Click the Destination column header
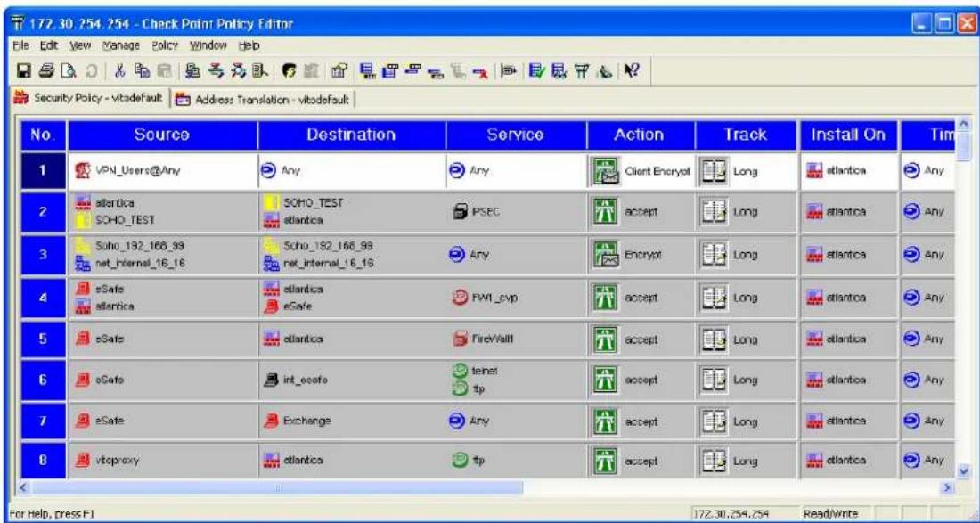This screenshot has width=980, height=523. coord(352,135)
